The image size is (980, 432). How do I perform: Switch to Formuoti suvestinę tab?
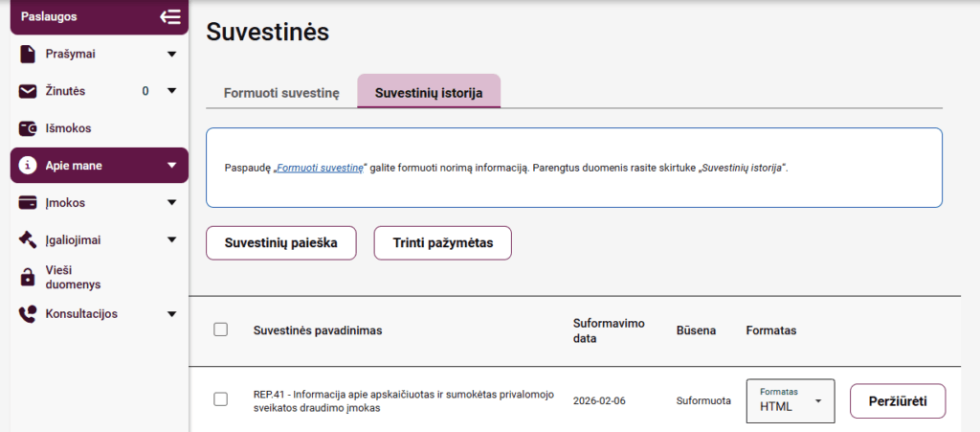[281, 93]
